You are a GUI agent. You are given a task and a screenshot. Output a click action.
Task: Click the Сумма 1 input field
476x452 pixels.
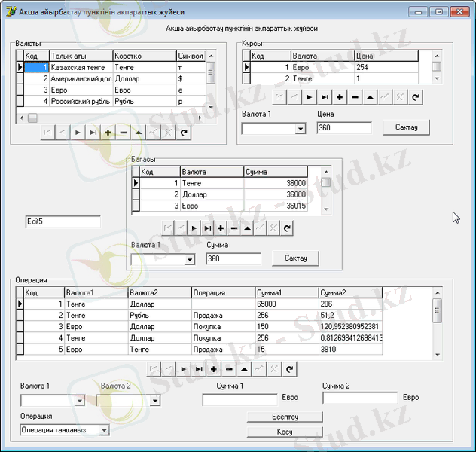240,400
